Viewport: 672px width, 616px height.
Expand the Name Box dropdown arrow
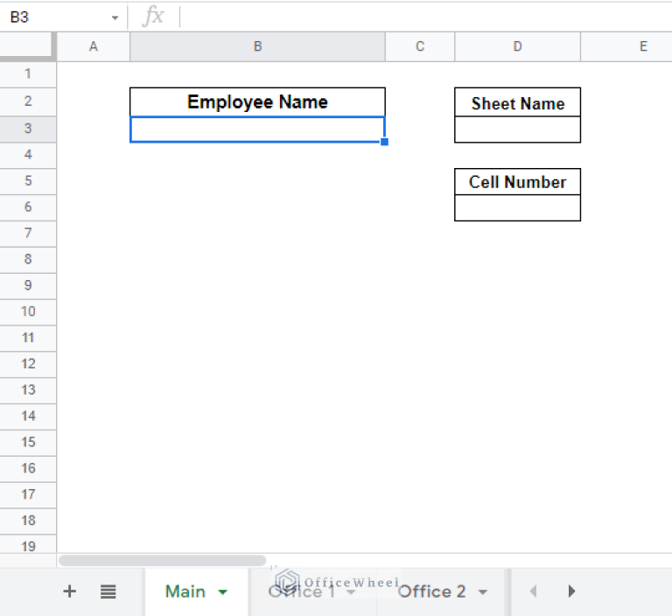coord(115,17)
